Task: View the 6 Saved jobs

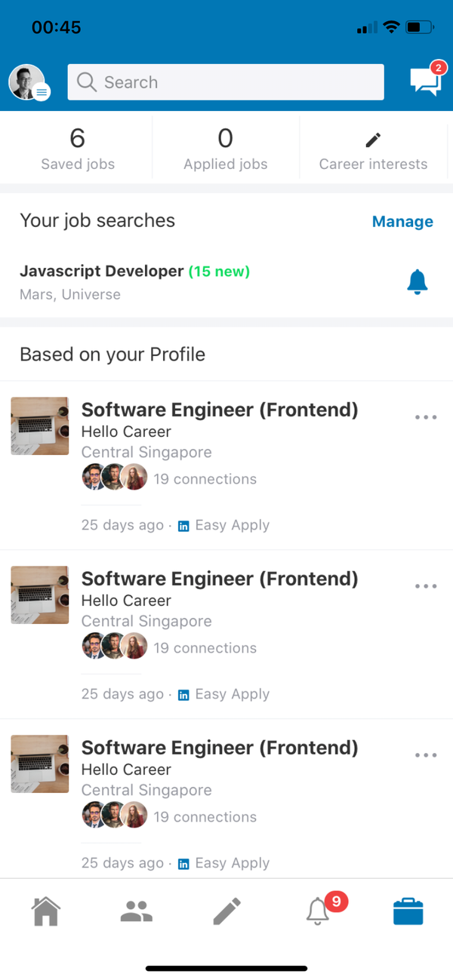Action: 77,149
